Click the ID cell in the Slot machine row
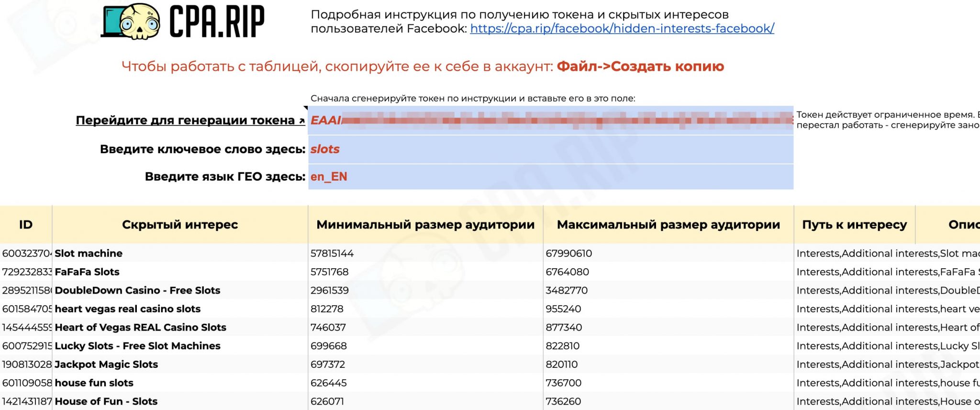Image resolution: width=980 pixels, height=410 pixels. coord(26,253)
